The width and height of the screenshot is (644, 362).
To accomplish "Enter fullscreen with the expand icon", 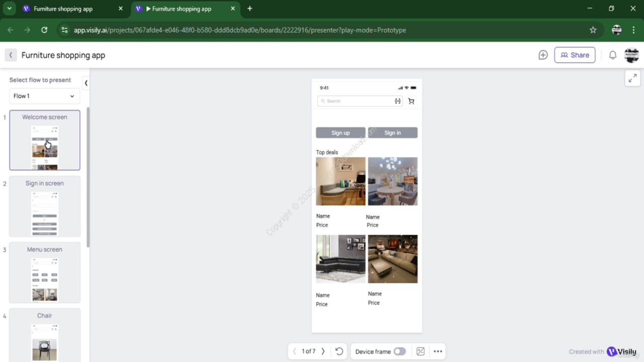I will coord(632,78).
